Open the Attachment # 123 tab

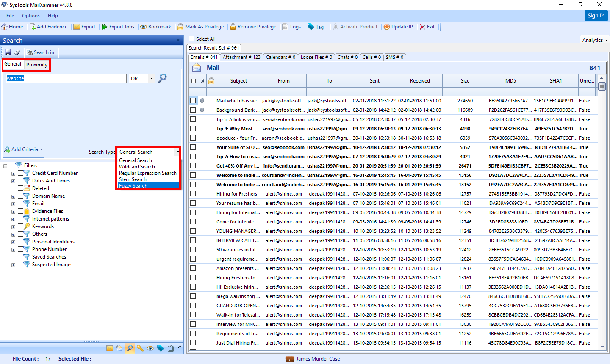pyautogui.click(x=241, y=57)
